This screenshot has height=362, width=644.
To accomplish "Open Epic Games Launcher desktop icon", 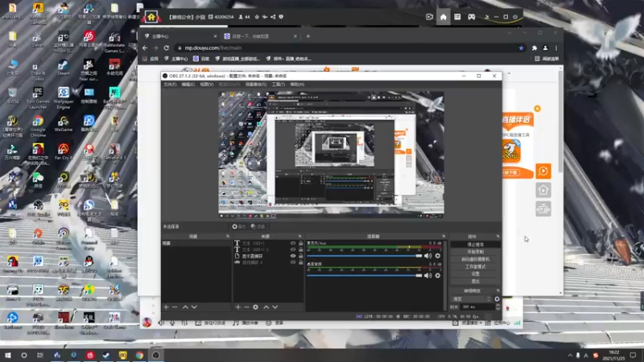I will 38,97.
